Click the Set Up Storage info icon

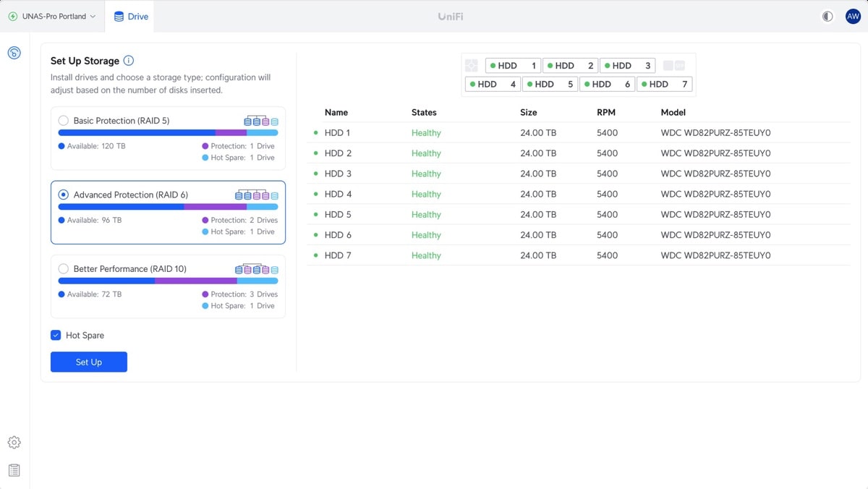129,61
